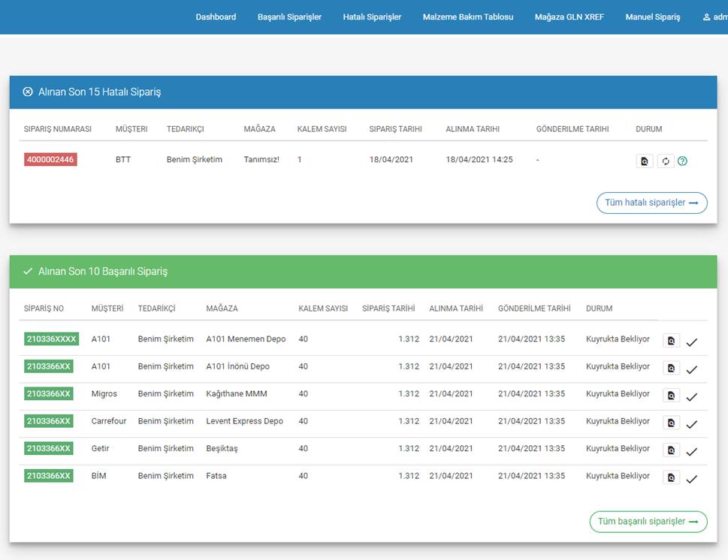
Task: Click checkmark icon in Levent Express Depo row
Action: 692,425
